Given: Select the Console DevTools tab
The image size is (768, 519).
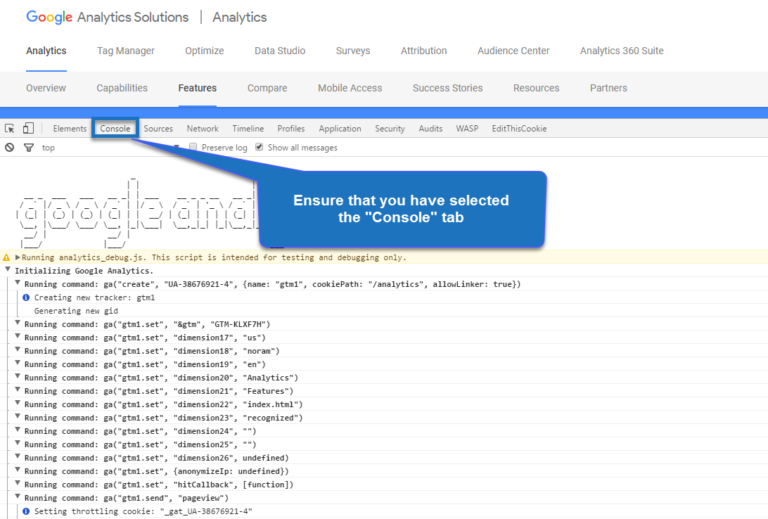Looking at the screenshot, I should (115, 129).
